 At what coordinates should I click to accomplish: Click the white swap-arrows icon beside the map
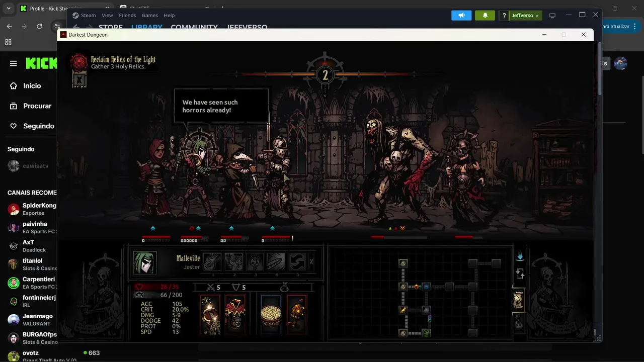[x=520, y=274]
